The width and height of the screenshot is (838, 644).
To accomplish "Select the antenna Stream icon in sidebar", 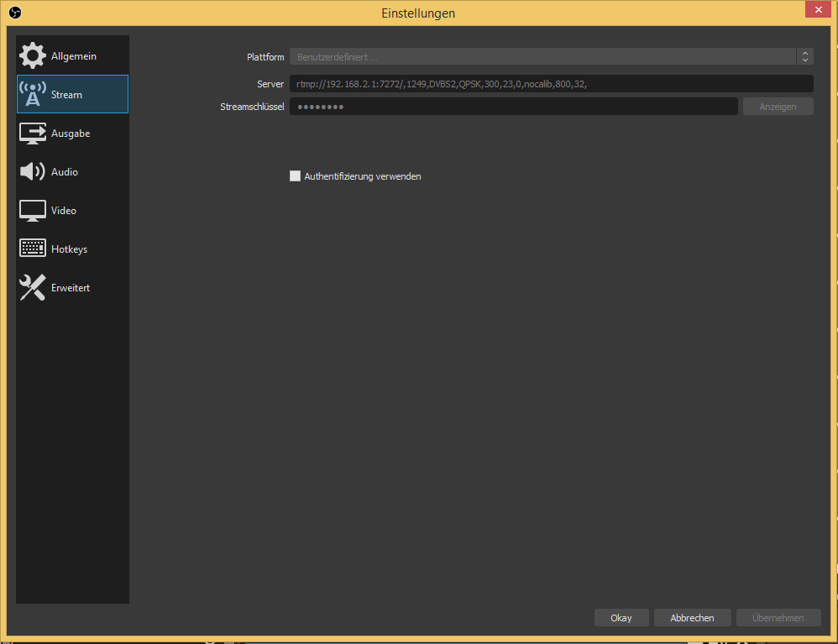I will pyautogui.click(x=33, y=95).
